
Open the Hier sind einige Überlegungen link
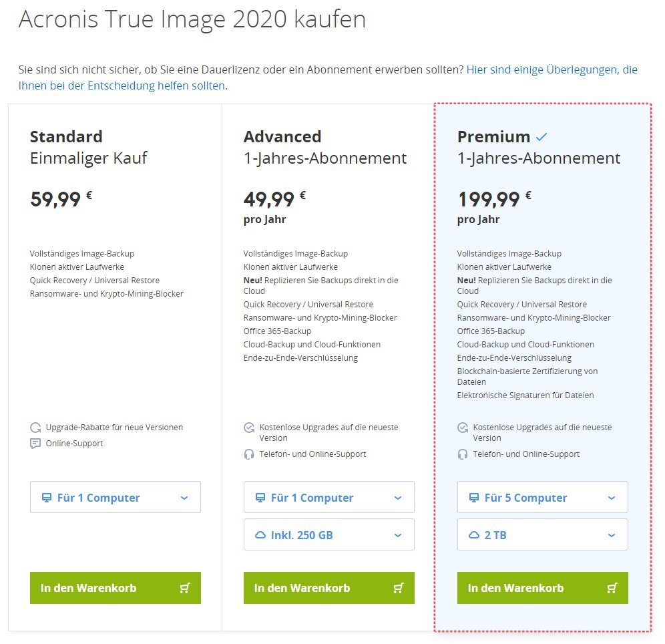(328, 77)
